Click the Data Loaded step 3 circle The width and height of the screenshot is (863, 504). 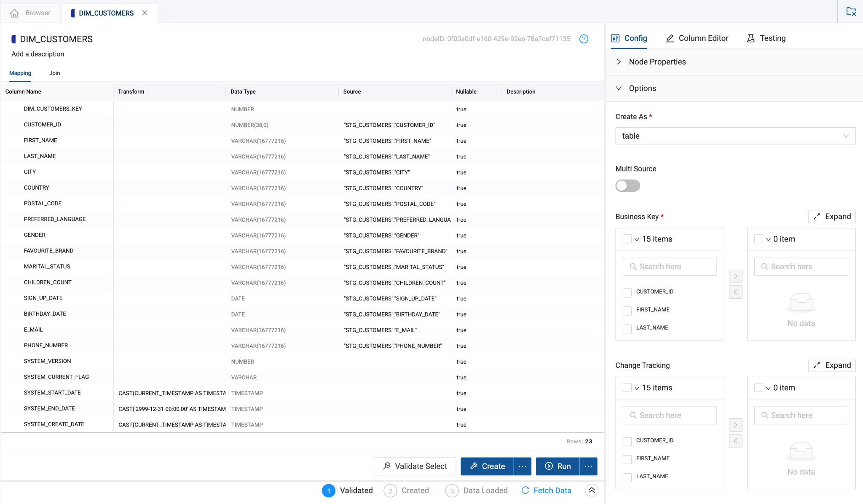coord(452,491)
